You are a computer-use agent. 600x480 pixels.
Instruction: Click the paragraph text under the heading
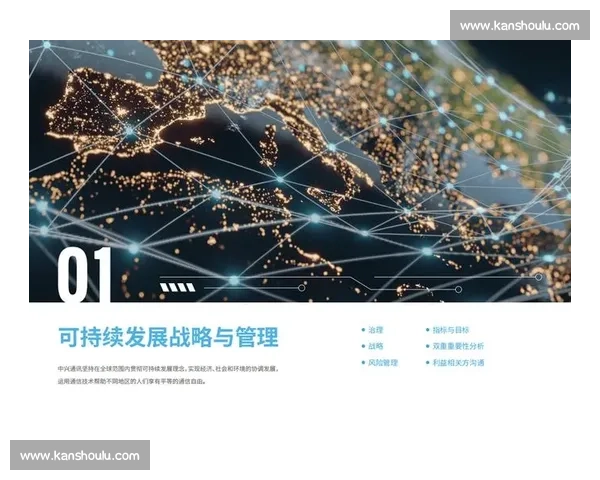pyautogui.click(x=165, y=375)
